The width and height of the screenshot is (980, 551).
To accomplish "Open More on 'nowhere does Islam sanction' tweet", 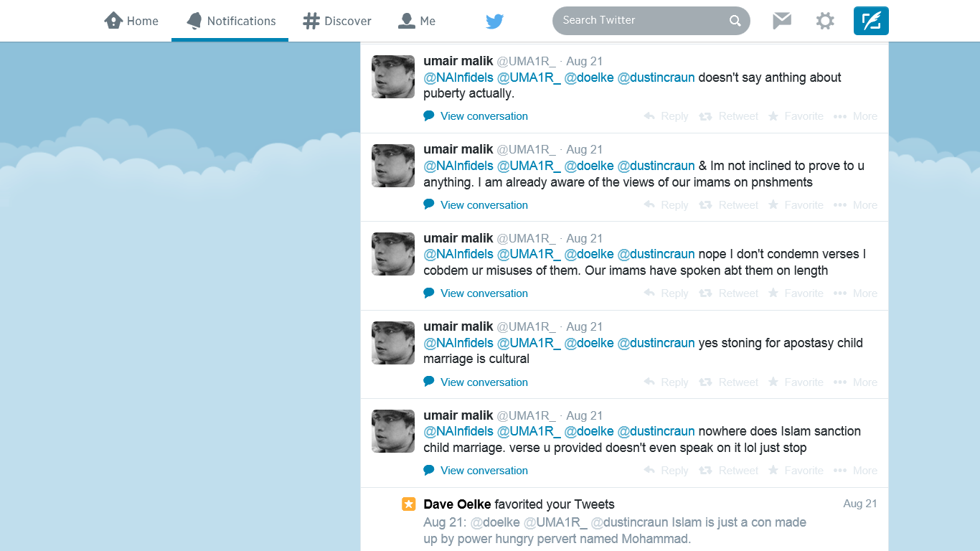I will click(x=855, y=471).
